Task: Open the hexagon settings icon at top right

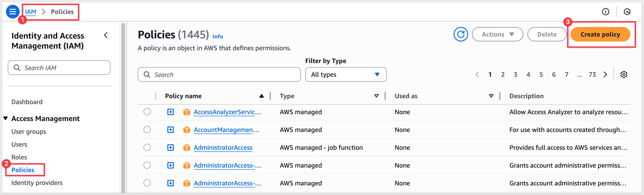Action: 627,11
